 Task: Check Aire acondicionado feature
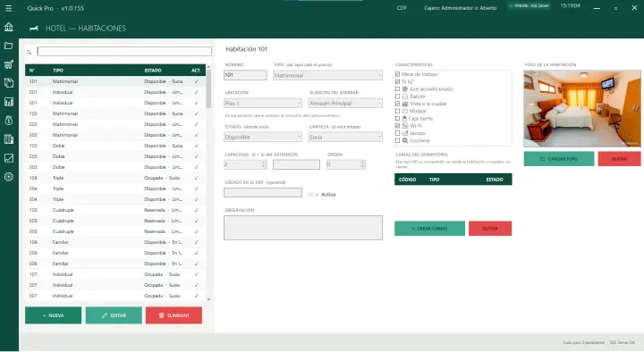[x=397, y=89]
